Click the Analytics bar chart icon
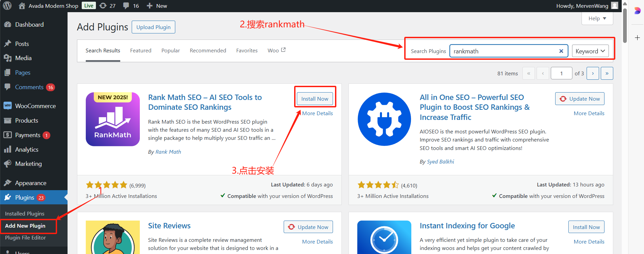Image resolution: width=644 pixels, height=254 pixels. (x=7, y=149)
